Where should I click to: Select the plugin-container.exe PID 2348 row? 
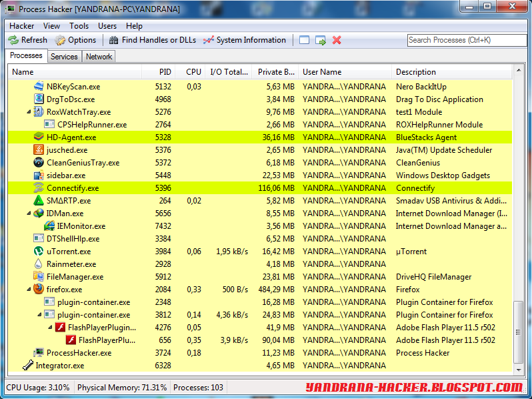260,302
